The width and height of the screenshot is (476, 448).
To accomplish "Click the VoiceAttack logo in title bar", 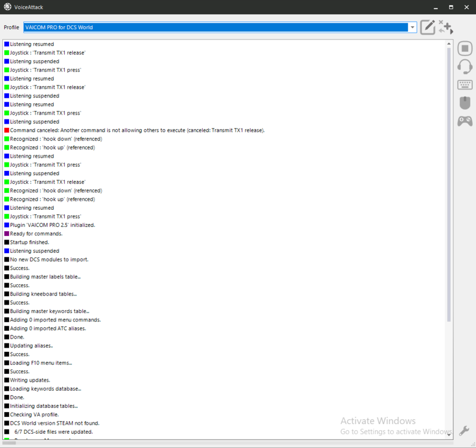I will (x=8, y=7).
